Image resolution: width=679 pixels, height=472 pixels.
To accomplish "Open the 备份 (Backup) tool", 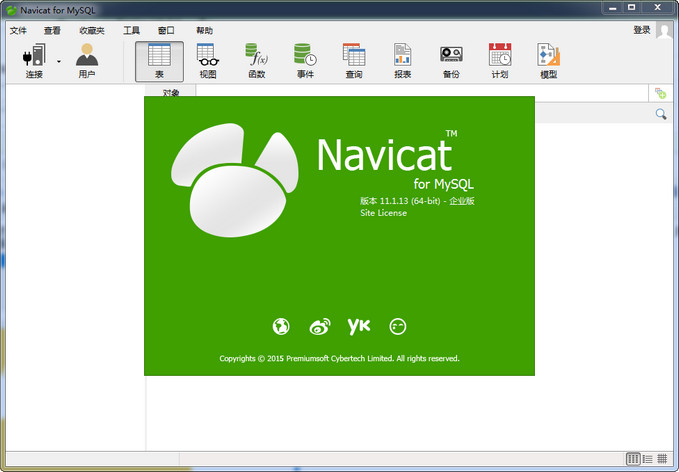I will [x=451, y=60].
